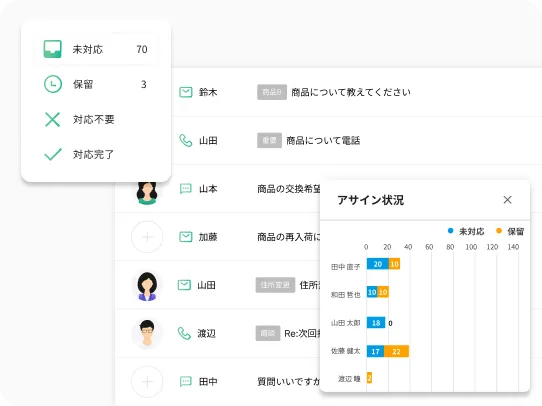This screenshot has height=406, width=542.
Task: Click the phone icon next to 山田 商品について電話
Action: [x=186, y=141]
